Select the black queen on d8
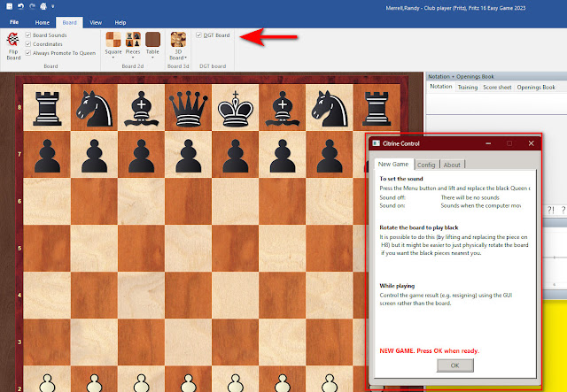Viewport: 567px width, 392px height. [188, 108]
